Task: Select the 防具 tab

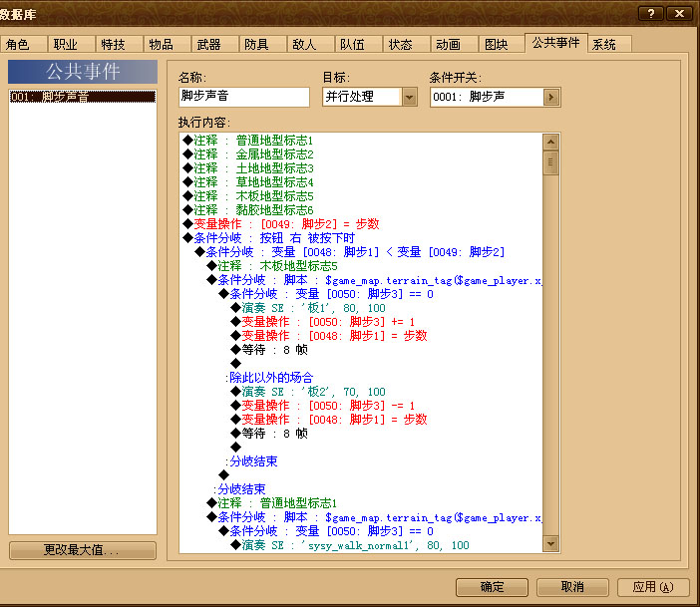Action: pos(262,44)
